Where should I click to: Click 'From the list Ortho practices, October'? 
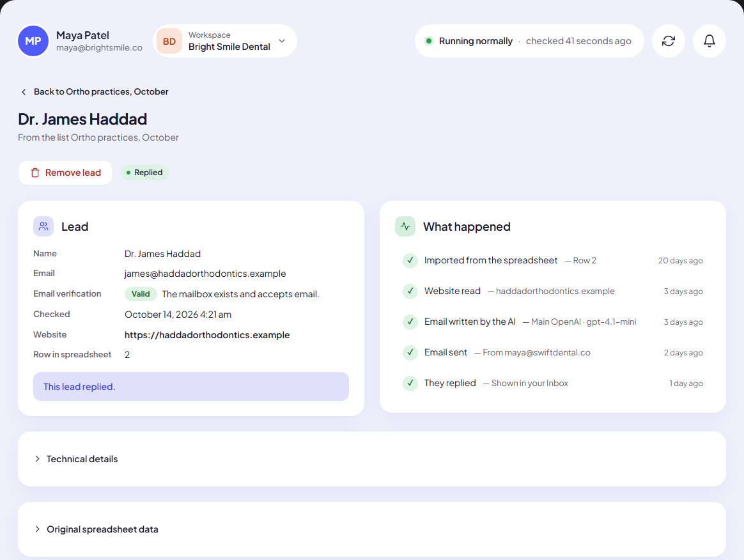click(x=98, y=137)
